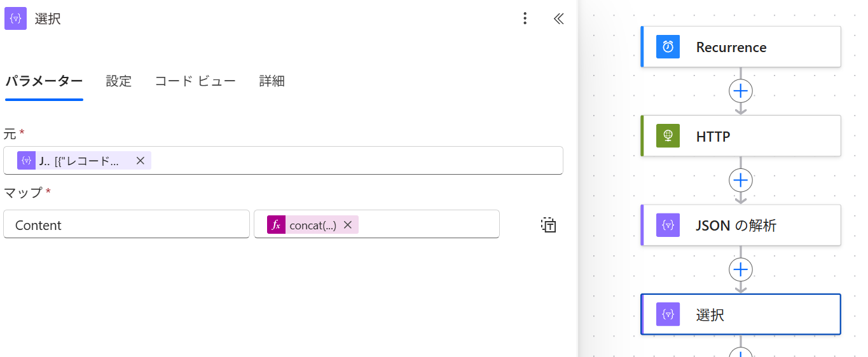Add step between JSON の解析 and 選択

click(740, 270)
